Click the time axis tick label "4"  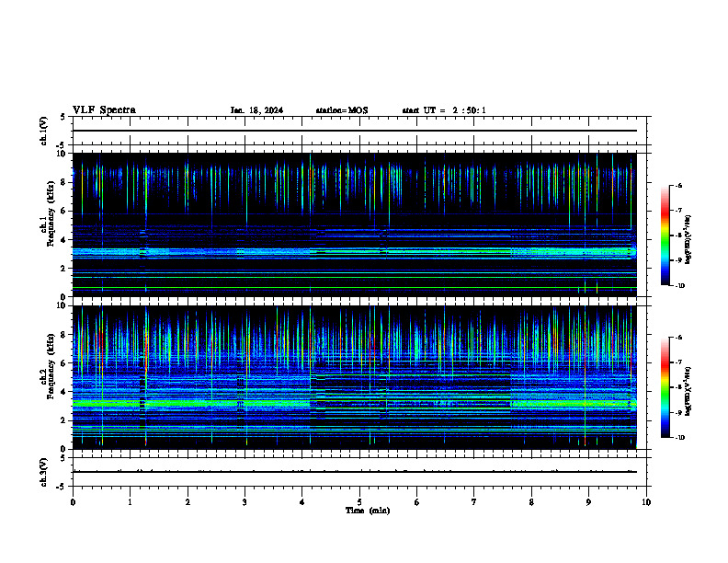302,502
